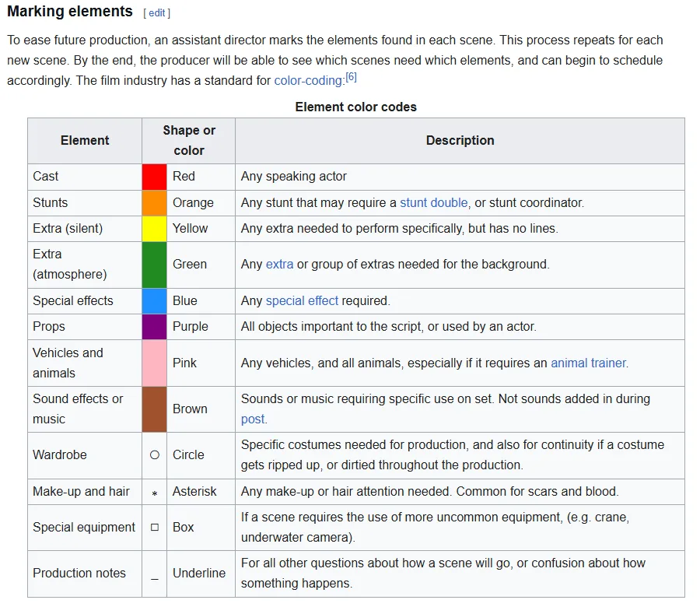Click the circle symbol in Wardrobe row

pos(155,455)
